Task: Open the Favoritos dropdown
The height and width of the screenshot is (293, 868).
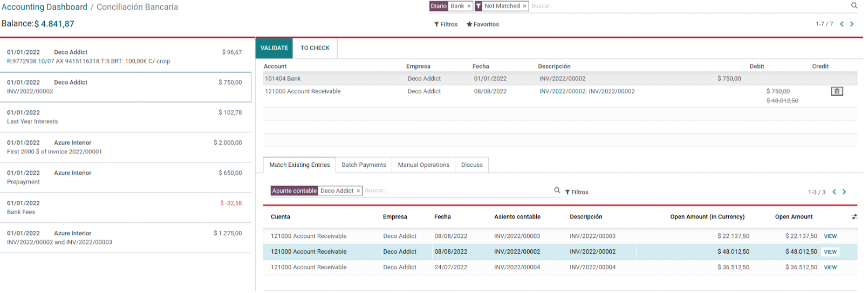Action: click(483, 24)
